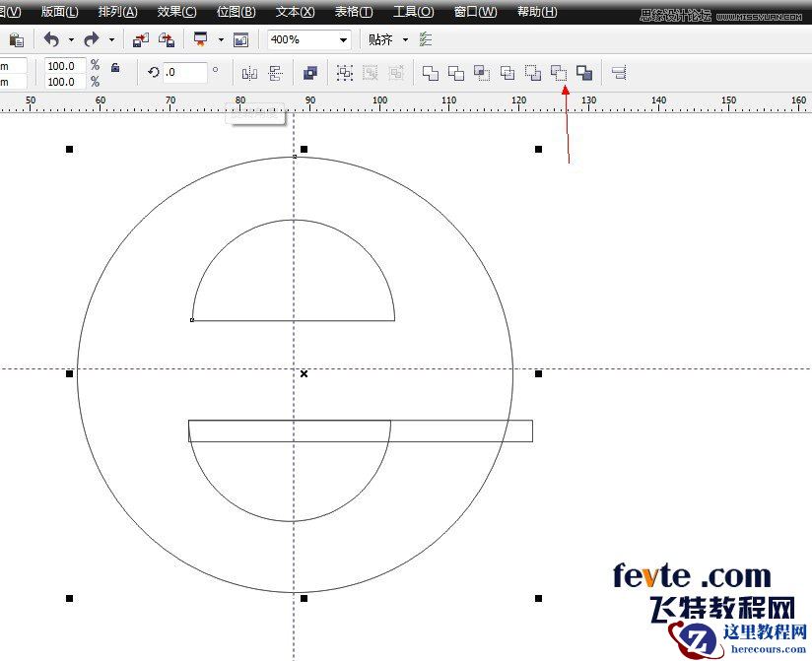Open the 工具(O) menu
This screenshot has height=661, width=812.
coord(415,12)
